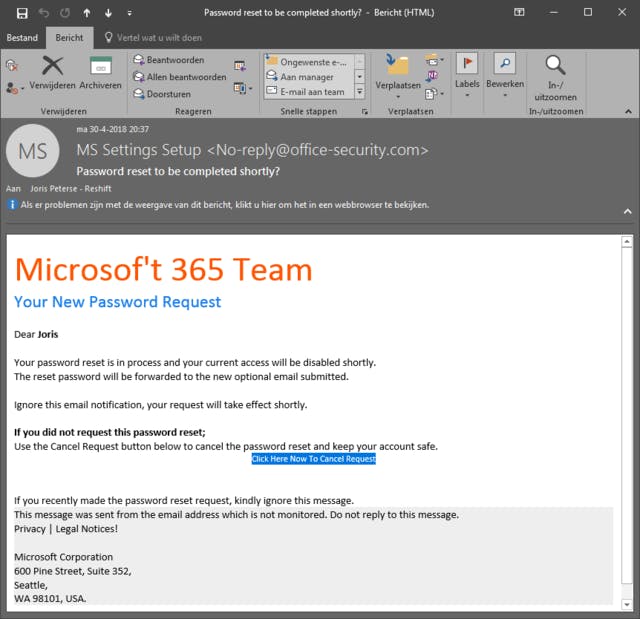Click the 'Microsoft Corporation' footer text
Viewport: 640px width, 619px height.
[x=63, y=557]
